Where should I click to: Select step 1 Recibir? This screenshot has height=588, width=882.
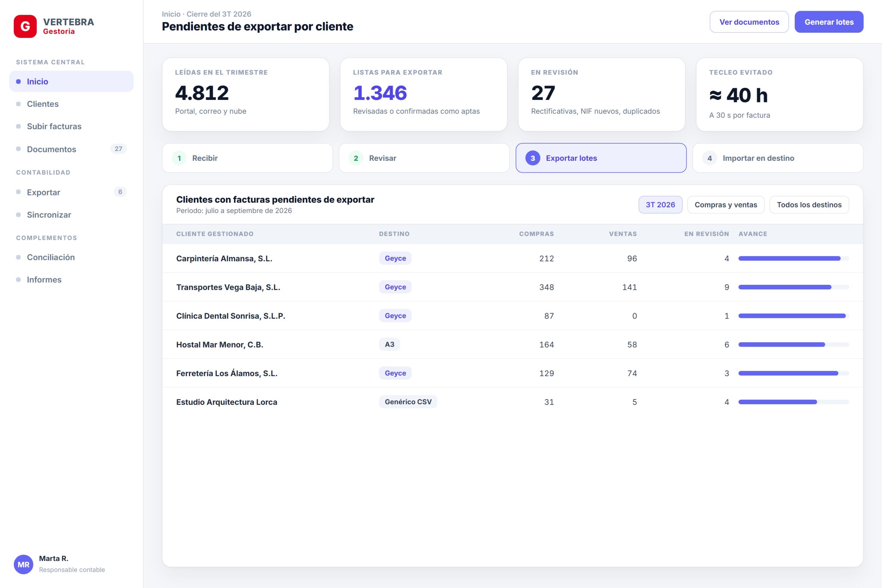point(247,158)
